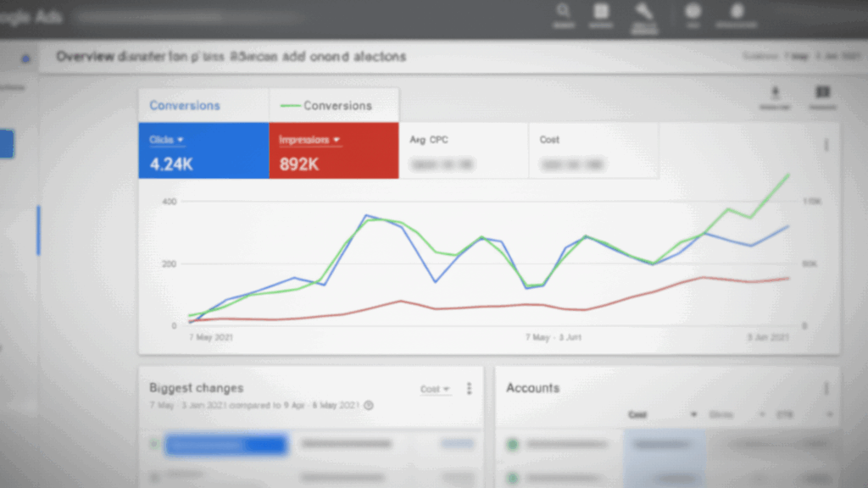Open Accounts card three-dot menu
Screen dimensions: 868x488
[x=826, y=388]
